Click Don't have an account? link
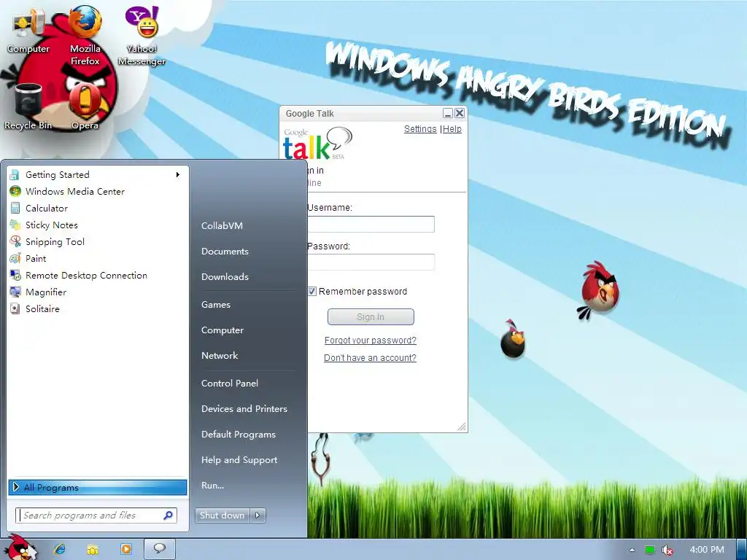The height and width of the screenshot is (560, 747). pos(370,357)
